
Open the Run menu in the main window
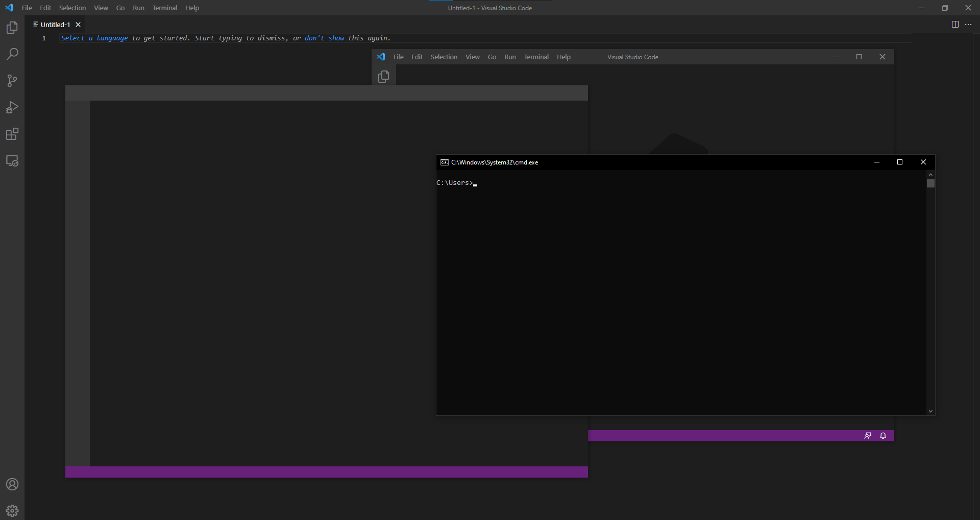pos(138,8)
